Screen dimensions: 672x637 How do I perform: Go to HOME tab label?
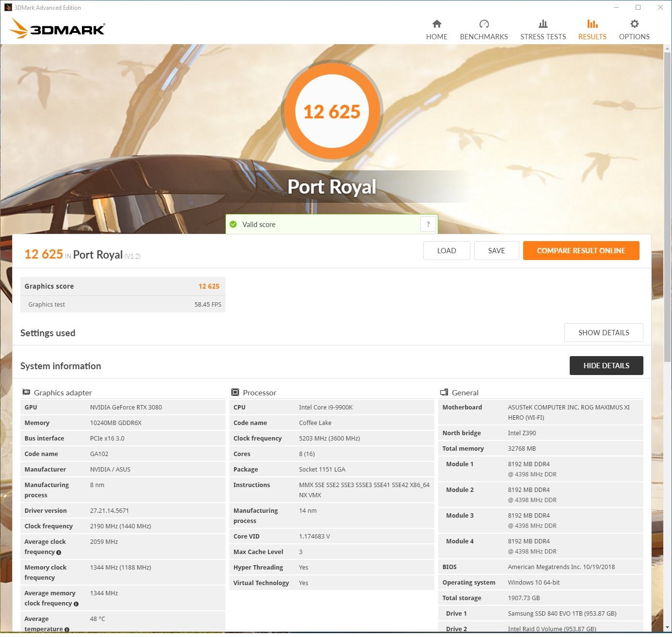437,37
